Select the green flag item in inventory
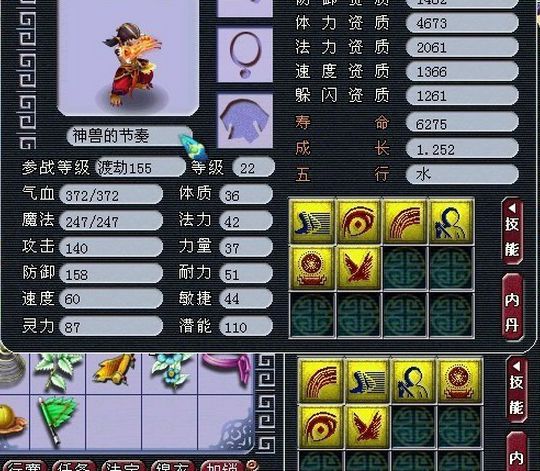The width and height of the screenshot is (540, 471). pyautogui.click(x=57, y=421)
